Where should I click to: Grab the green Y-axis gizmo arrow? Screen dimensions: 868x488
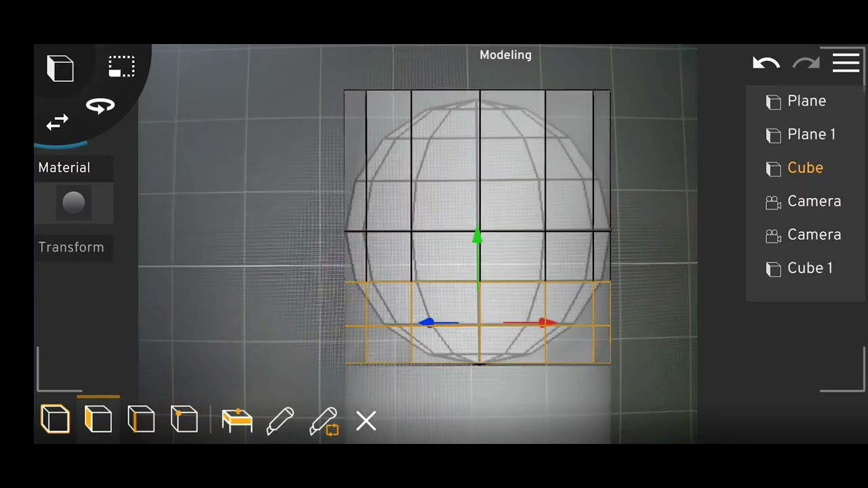477,236
